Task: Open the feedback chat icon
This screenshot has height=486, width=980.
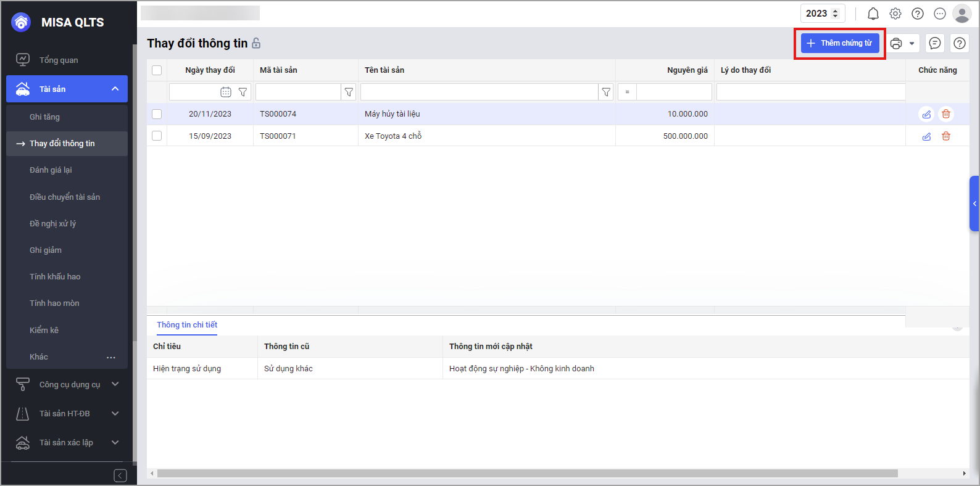Action: (x=935, y=43)
